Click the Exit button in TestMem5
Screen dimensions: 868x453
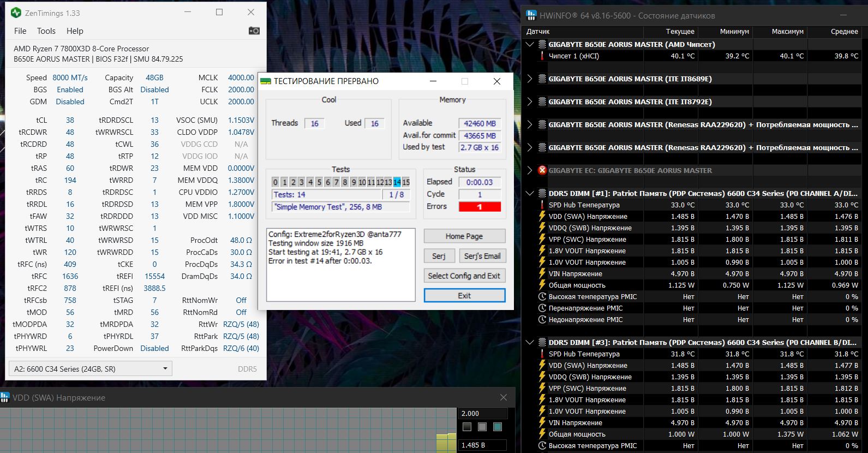464,295
